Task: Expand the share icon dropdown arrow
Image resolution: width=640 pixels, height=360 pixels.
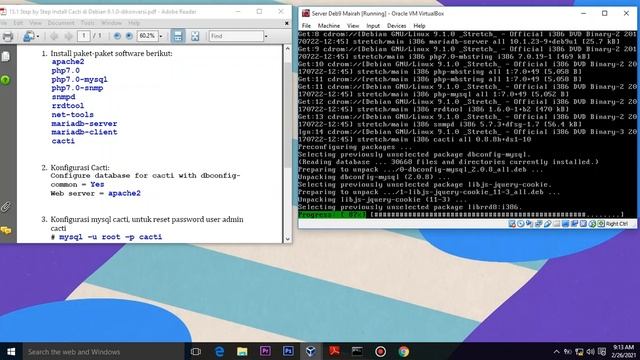Action: [x=38, y=36]
